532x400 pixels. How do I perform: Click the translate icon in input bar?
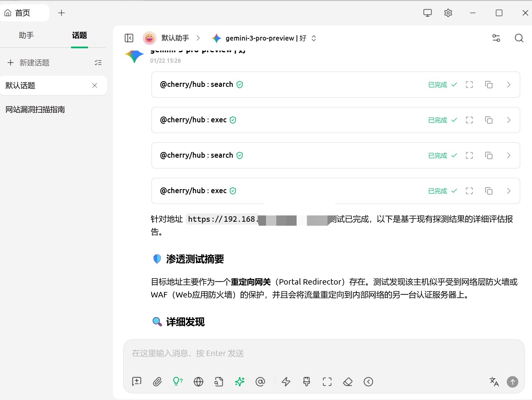[494, 382]
